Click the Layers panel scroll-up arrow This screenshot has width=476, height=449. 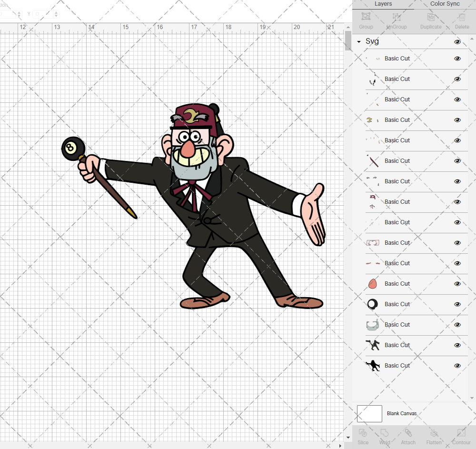(x=471, y=39)
